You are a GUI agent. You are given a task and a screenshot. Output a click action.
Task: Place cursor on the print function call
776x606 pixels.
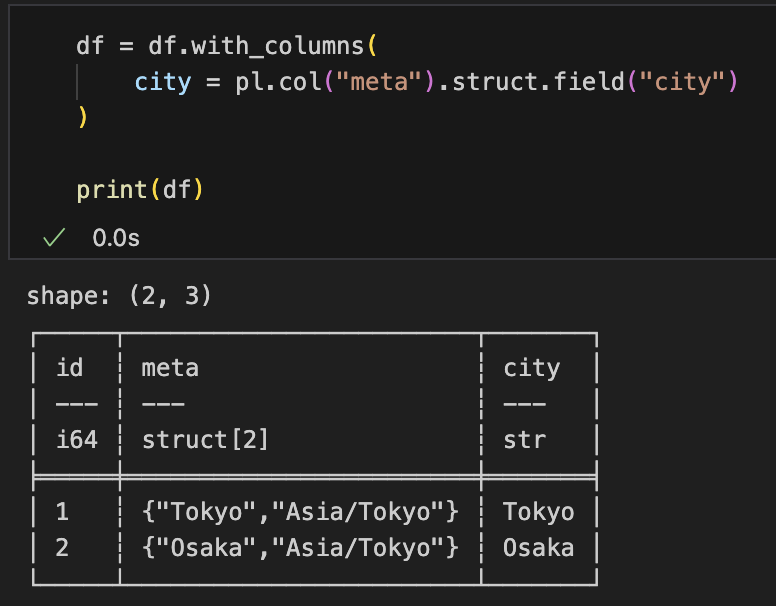click(x=110, y=189)
